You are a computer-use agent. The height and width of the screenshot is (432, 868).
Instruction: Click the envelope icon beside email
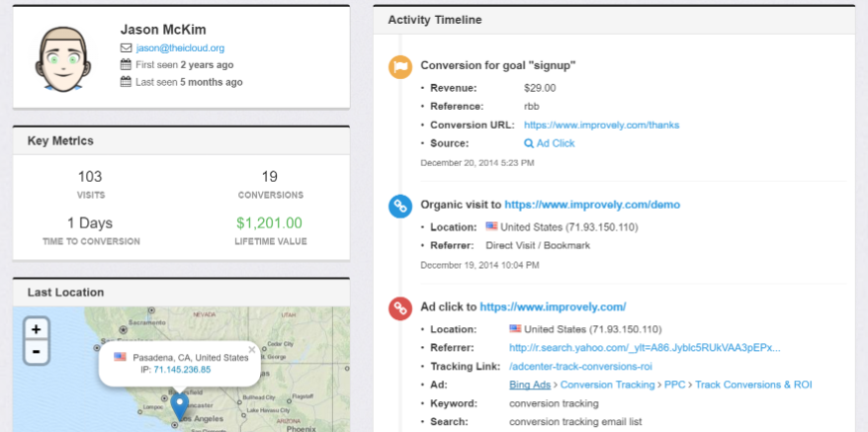click(x=127, y=48)
